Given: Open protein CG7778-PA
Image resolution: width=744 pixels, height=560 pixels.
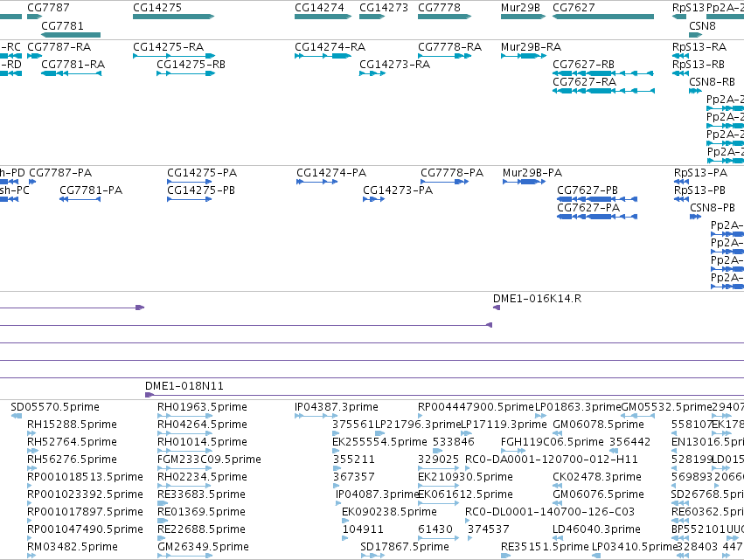Looking at the screenshot, I should 452,173.
